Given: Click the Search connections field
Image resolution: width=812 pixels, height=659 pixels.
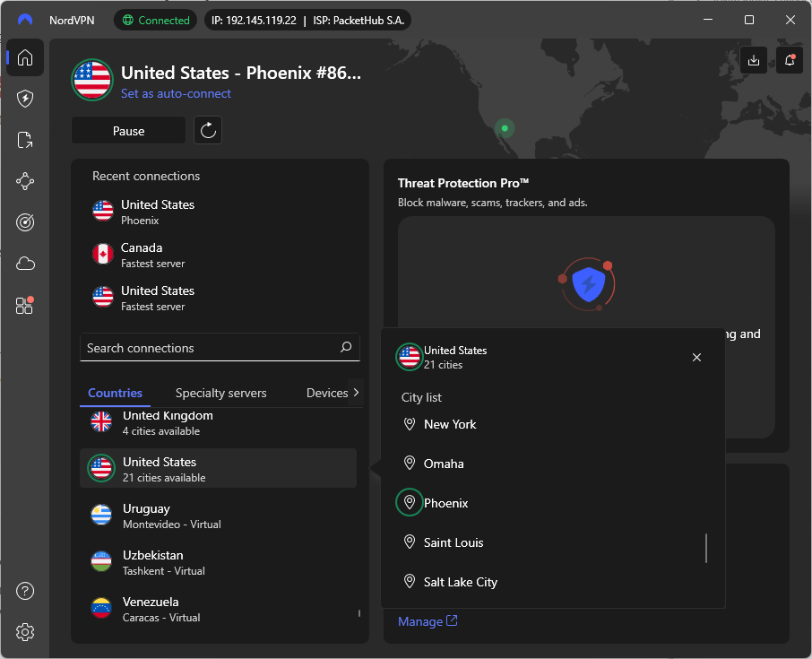Looking at the screenshot, I should (x=220, y=348).
